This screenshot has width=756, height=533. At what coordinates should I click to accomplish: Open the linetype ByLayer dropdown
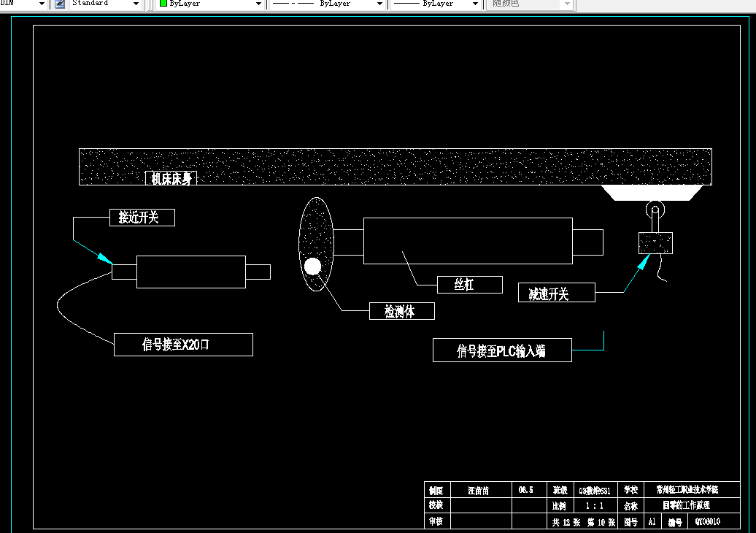click(x=378, y=4)
